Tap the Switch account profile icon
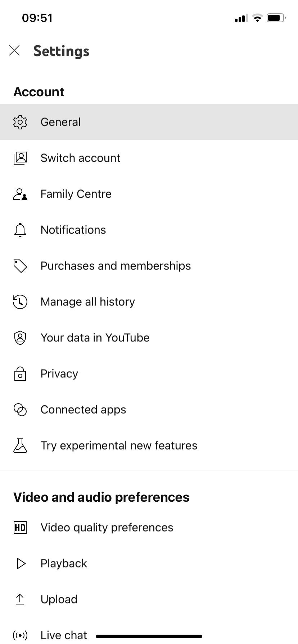298x644 pixels. point(20,158)
